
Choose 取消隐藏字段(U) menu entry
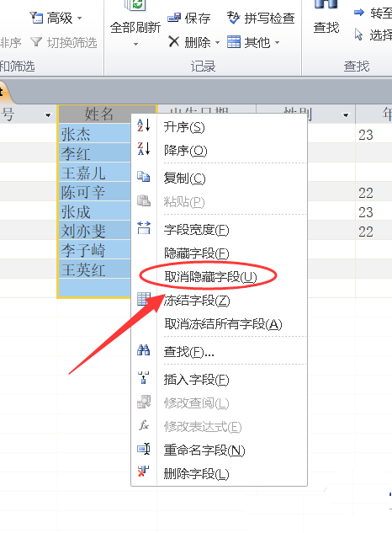coord(210,277)
